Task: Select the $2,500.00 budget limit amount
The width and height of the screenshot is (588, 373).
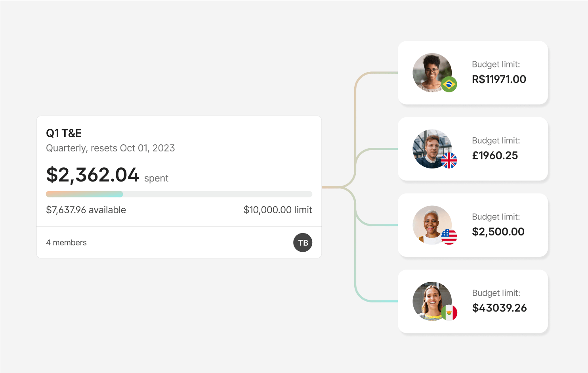Action: (x=498, y=231)
